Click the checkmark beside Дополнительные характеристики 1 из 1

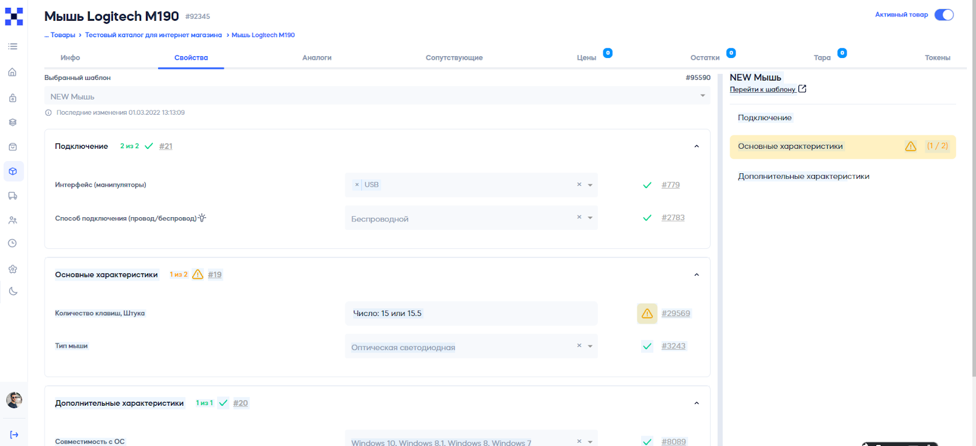coord(223,403)
